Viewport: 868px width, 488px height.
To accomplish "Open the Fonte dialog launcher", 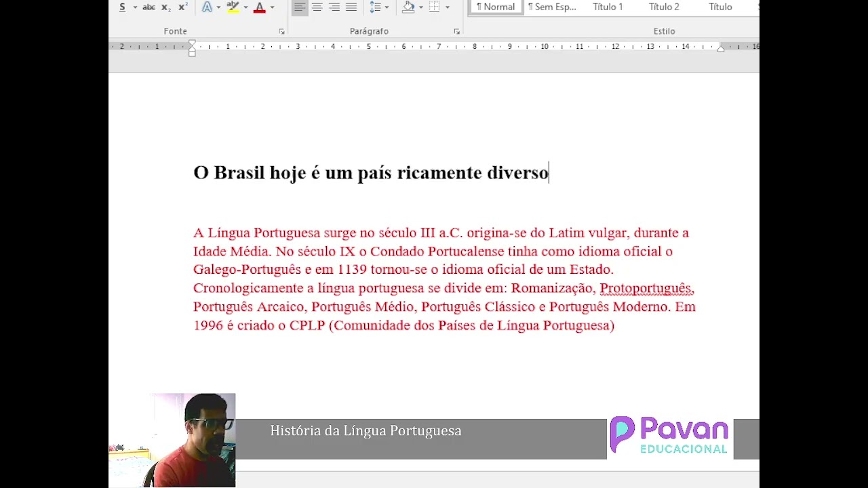I will (281, 32).
